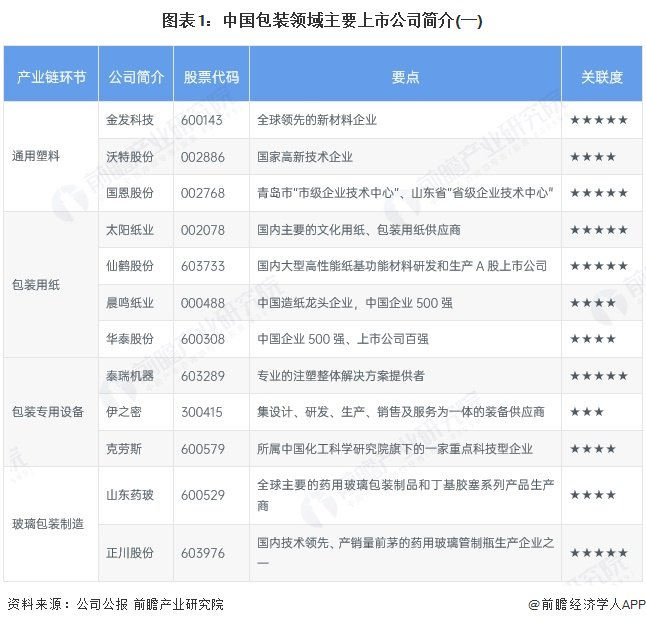646x625 pixels.
Task: Click company name 晨鸣纸业
Action: [130, 303]
